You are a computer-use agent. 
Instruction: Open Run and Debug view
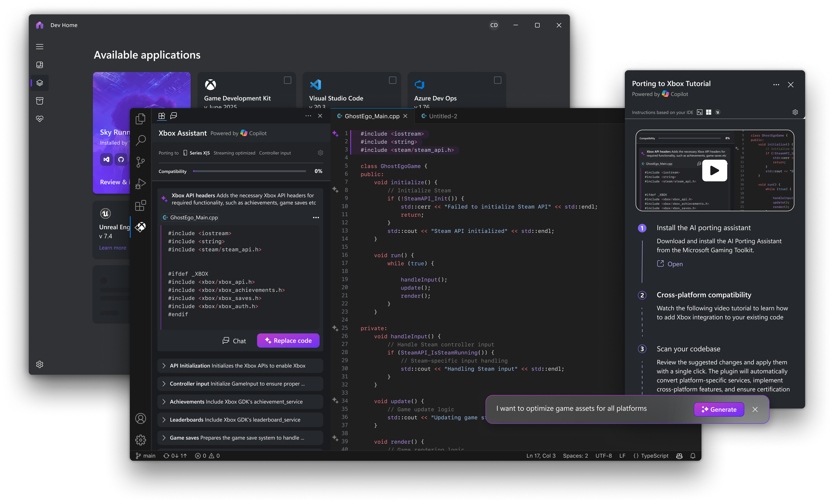pos(140,184)
